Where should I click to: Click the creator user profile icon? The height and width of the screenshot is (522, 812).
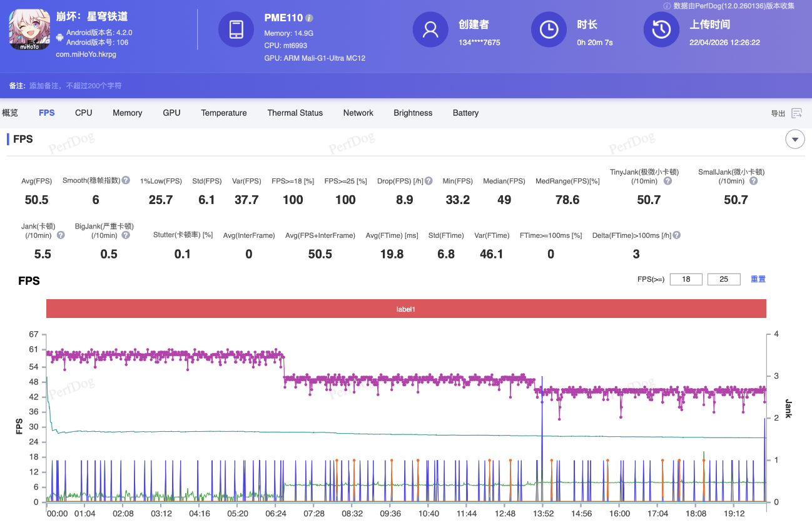coord(430,29)
